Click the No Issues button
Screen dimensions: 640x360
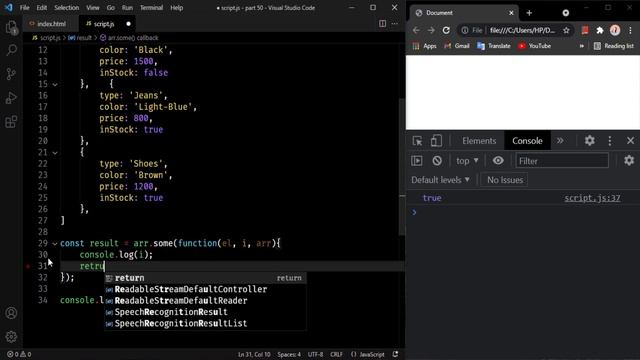click(505, 180)
